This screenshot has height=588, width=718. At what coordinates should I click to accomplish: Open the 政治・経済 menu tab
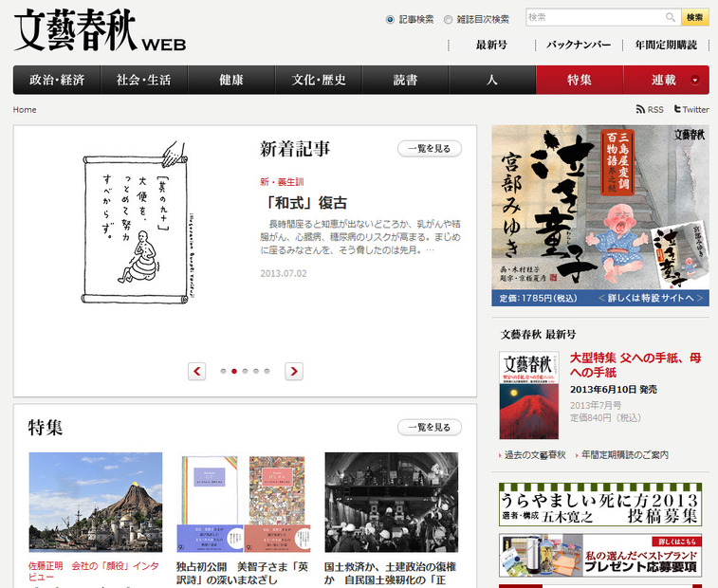point(57,80)
